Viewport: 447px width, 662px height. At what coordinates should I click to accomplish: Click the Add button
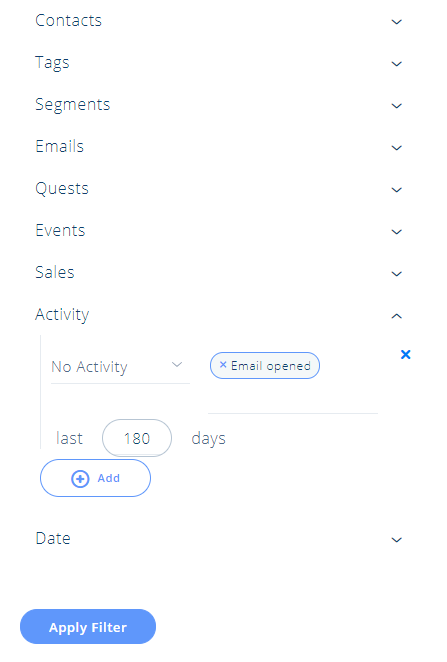95,478
